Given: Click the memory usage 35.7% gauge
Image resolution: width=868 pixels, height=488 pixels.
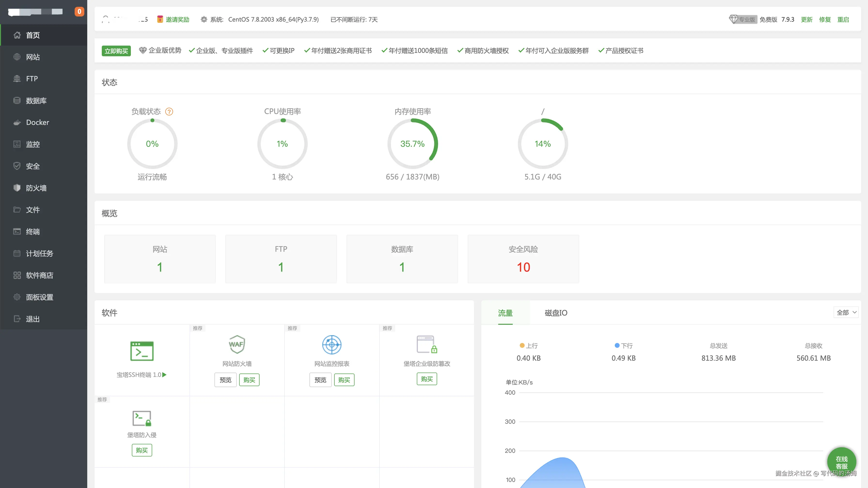Looking at the screenshot, I should tap(412, 144).
